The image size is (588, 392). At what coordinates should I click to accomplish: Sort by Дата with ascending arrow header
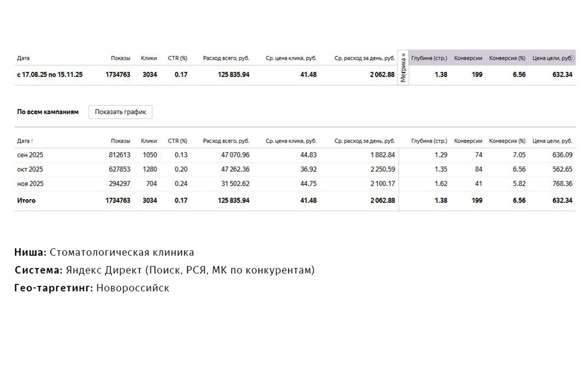pos(25,141)
